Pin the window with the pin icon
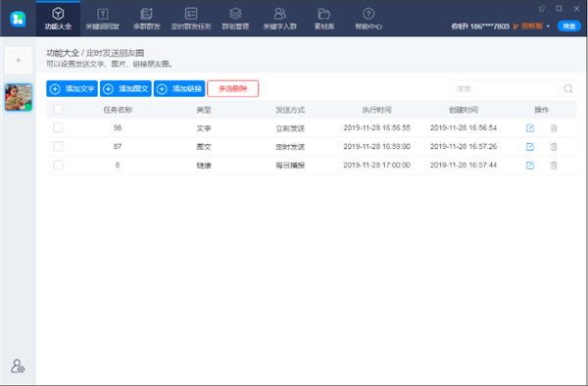The width and height of the screenshot is (588, 386). coord(542,8)
